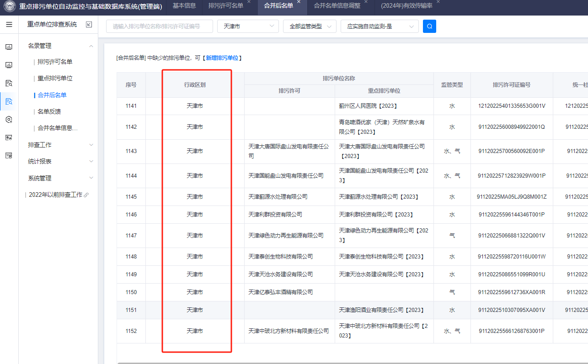
Task: Open the 天津市 region dropdown
Action: click(x=248, y=26)
